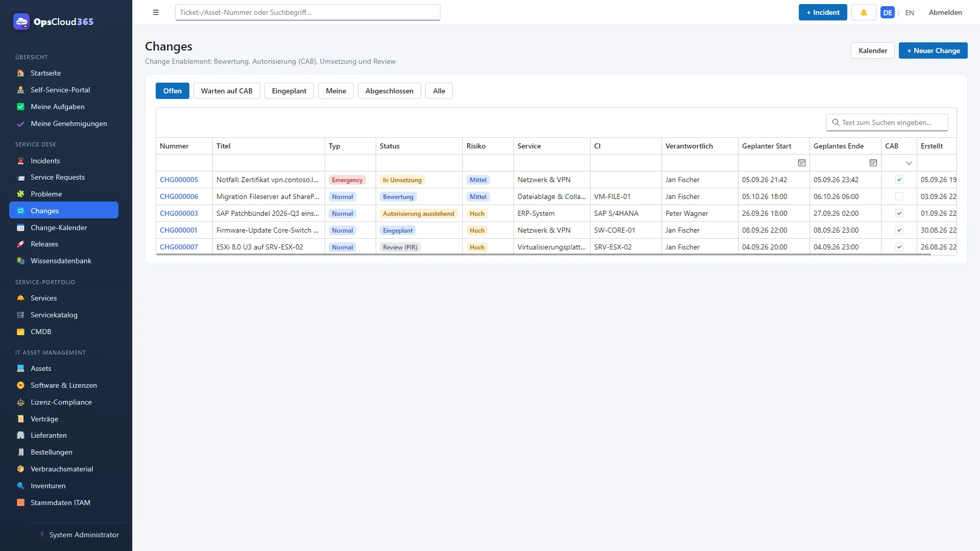
Task: Open the Kalender view button
Action: pos(873,51)
